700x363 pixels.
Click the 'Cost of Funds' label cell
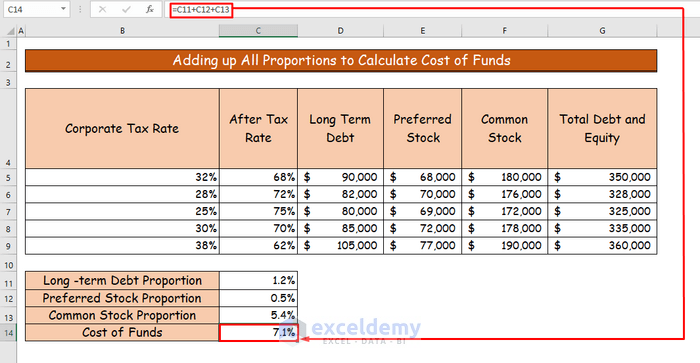[x=122, y=333]
